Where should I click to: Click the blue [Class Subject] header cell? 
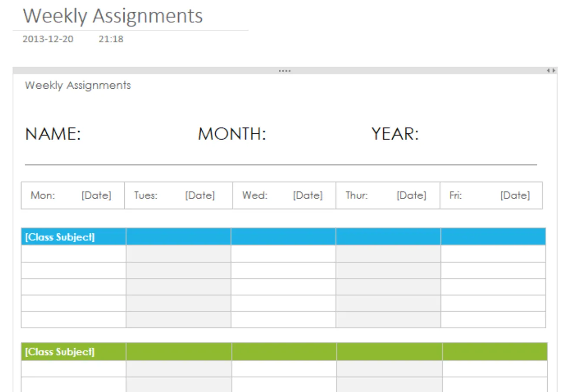point(74,237)
